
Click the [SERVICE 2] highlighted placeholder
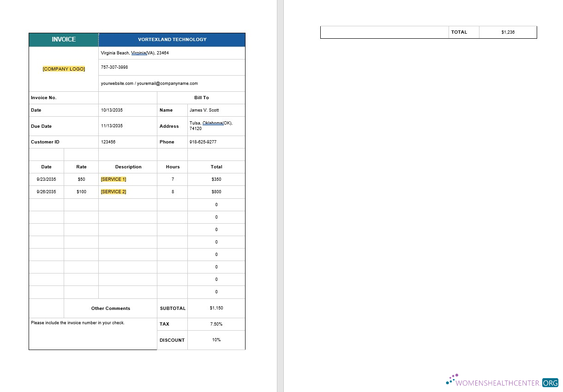coord(113,192)
